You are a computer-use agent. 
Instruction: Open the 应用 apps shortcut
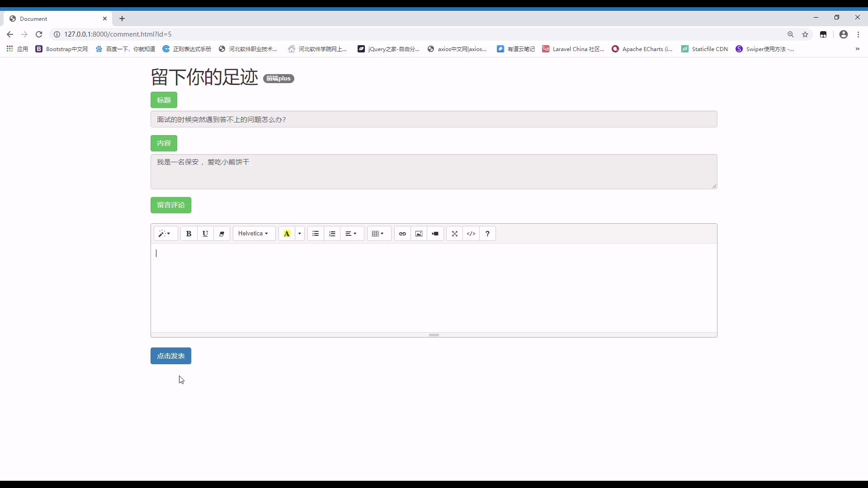click(18, 49)
